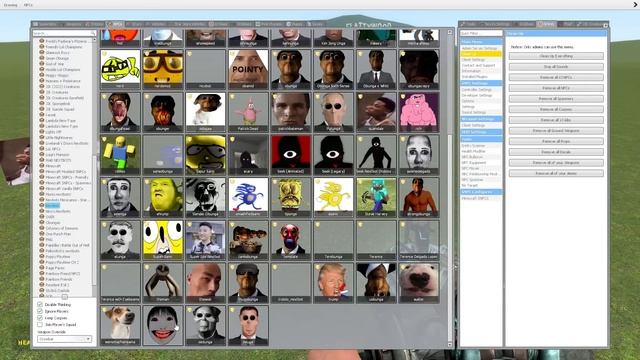
Task: Select the bald man head NPC
Action: tap(205, 282)
